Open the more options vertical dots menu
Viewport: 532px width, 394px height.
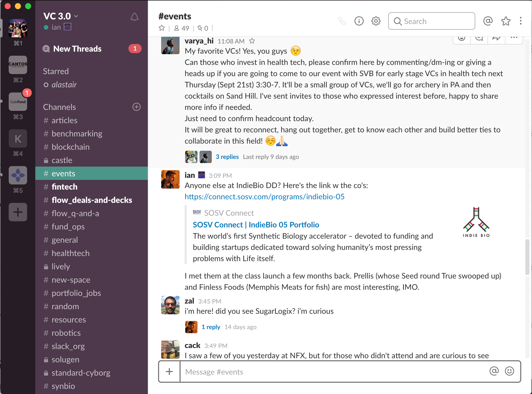coord(520,21)
